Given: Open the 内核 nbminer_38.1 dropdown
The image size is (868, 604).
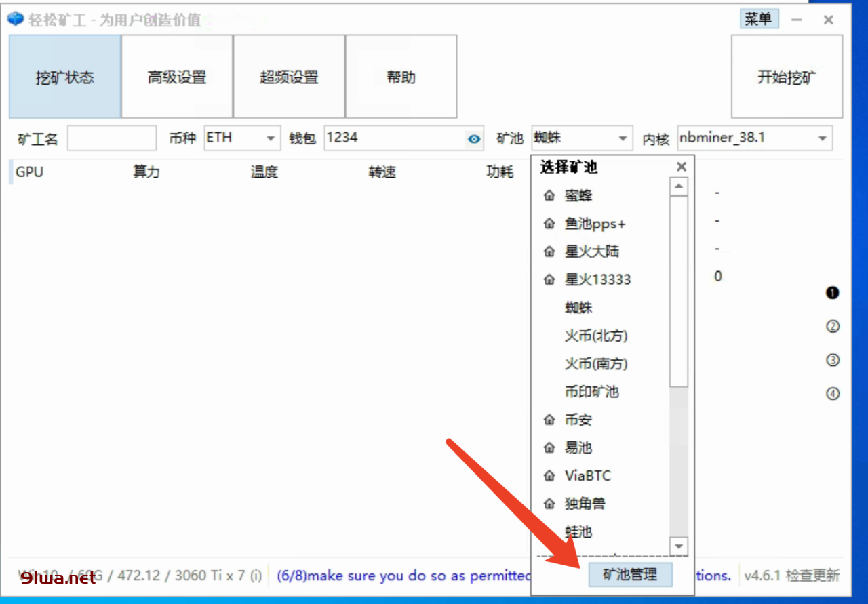Looking at the screenshot, I should (754, 138).
